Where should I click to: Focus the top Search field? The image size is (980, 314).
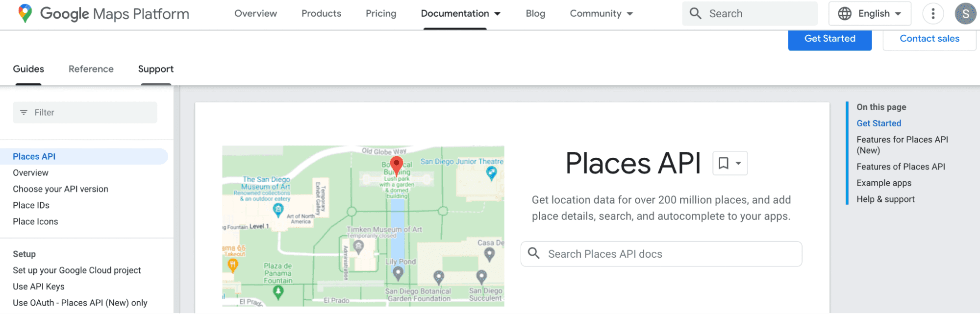click(750, 14)
